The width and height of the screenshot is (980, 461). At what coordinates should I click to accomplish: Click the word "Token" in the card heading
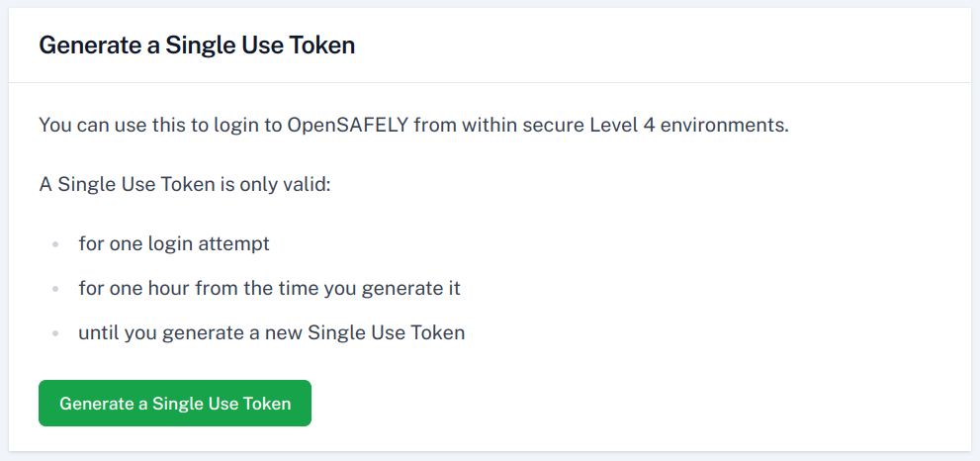pyautogui.click(x=323, y=45)
